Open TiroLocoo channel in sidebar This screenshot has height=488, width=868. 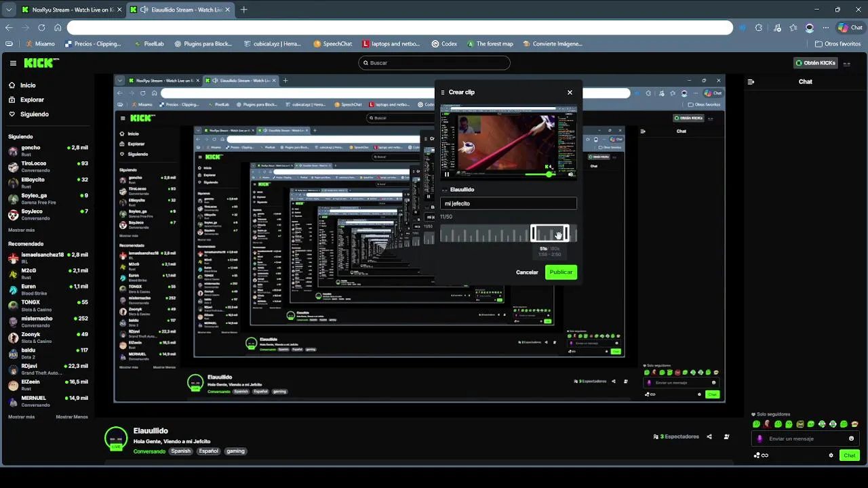click(x=47, y=167)
